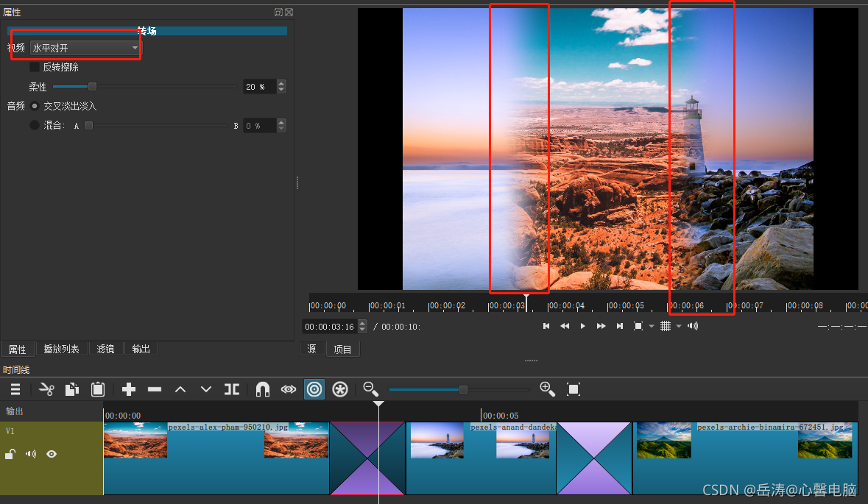Select the 交叉淡出淡入 audio radio button
The image size is (868, 504).
click(35, 106)
